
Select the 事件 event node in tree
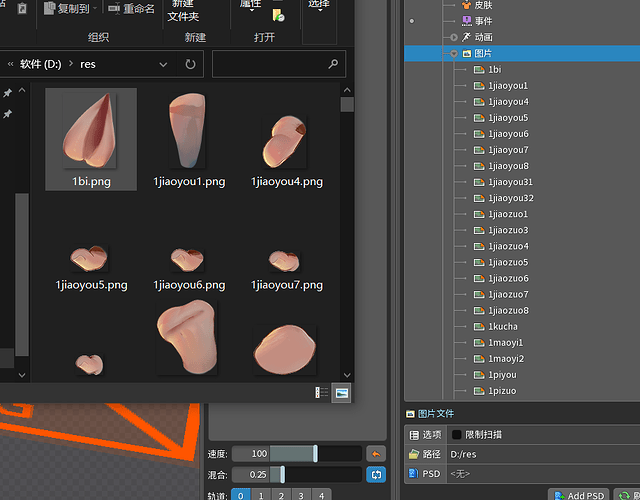click(482, 20)
